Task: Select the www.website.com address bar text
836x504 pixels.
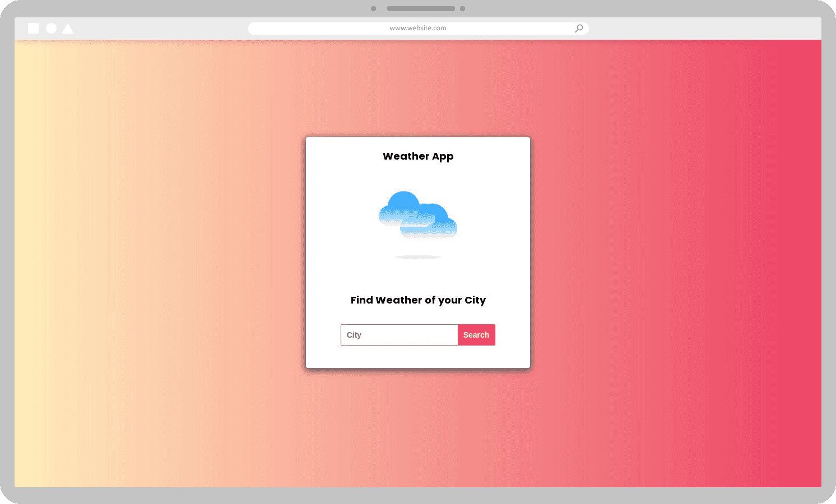Action: click(417, 28)
